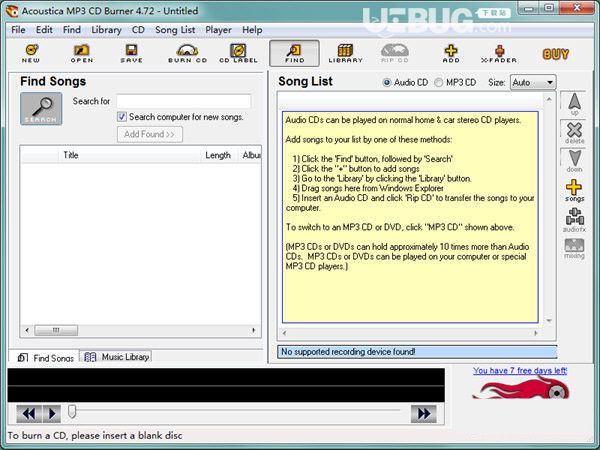600x450 pixels.
Task: Select the MP3 CD radio button
Action: click(x=439, y=82)
